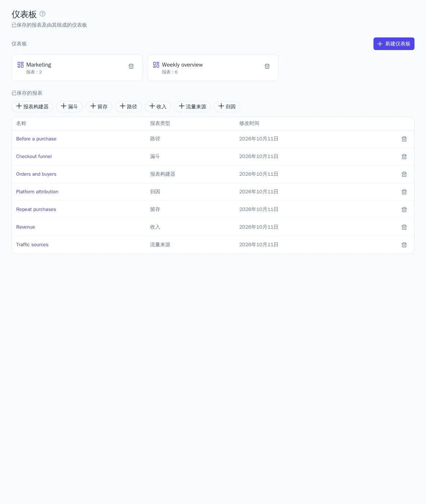The height and width of the screenshot is (504, 426).
Task: Click trash icon in the Revenue row
Action: click(x=404, y=227)
